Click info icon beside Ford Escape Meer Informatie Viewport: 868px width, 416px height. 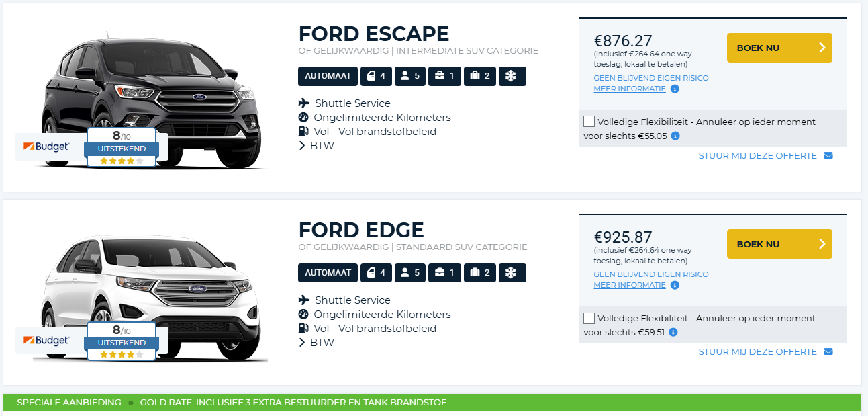tap(675, 89)
